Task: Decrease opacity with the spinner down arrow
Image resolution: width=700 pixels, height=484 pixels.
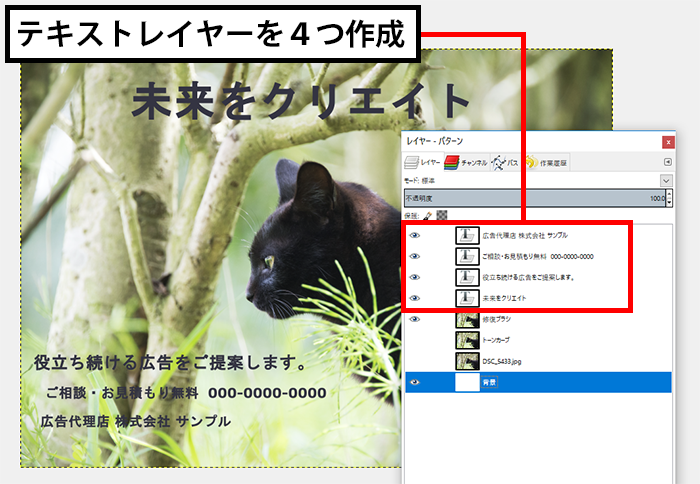Action: (669, 202)
